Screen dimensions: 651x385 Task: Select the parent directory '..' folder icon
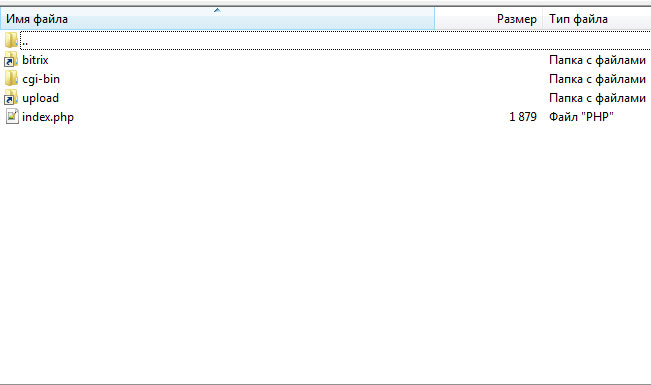[11, 41]
